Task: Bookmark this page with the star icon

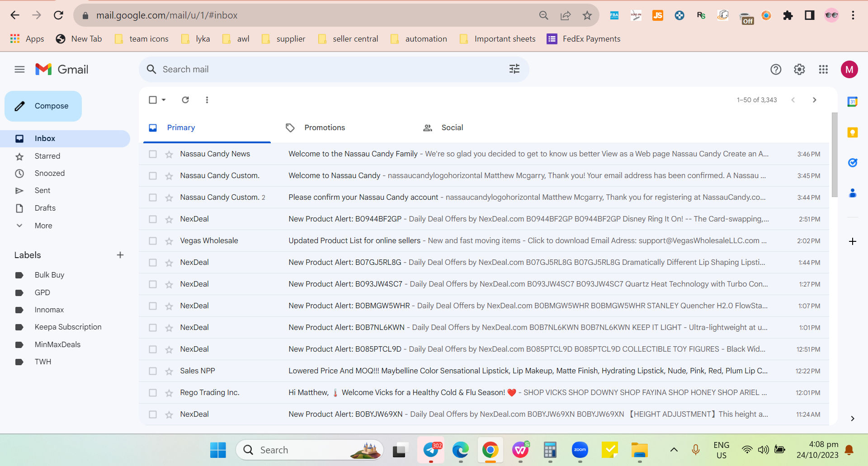Action: click(x=587, y=15)
